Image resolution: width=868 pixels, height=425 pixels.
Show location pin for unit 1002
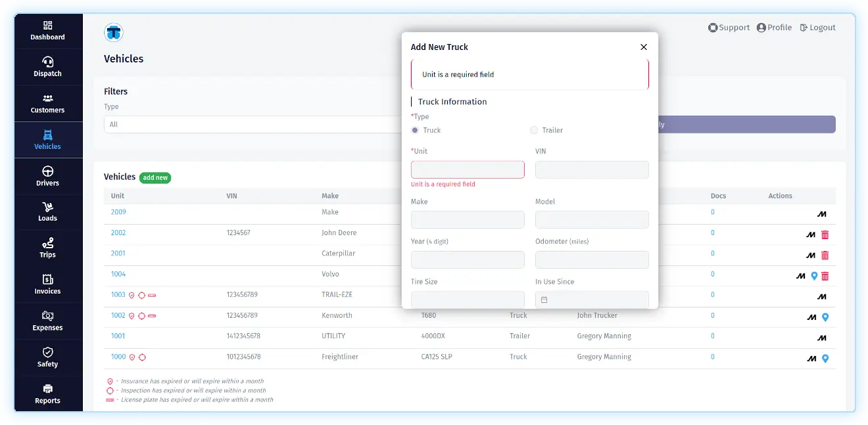point(825,317)
